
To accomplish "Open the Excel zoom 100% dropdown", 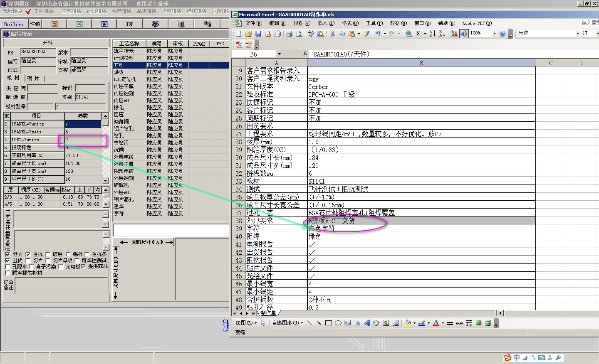I will (x=495, y=34).
